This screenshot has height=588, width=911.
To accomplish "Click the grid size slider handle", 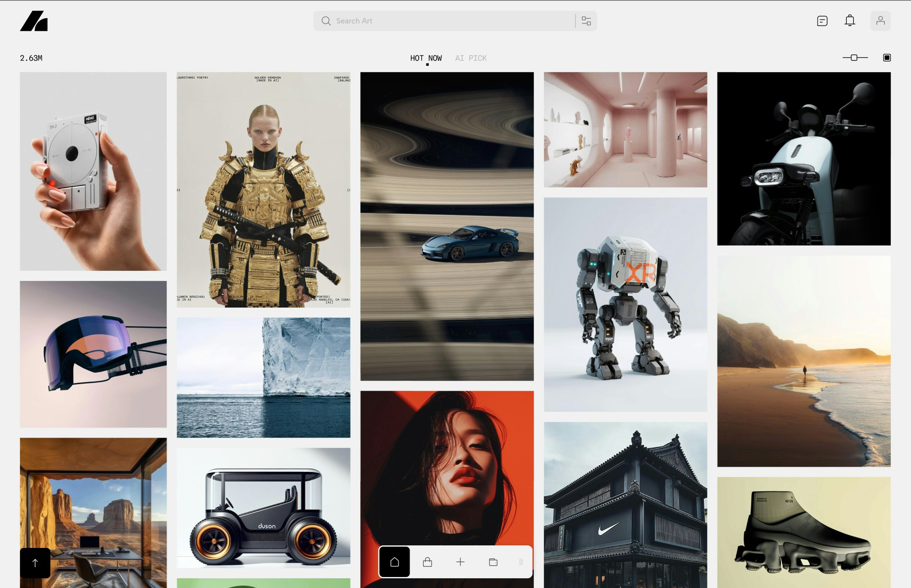I will [854, 57].
